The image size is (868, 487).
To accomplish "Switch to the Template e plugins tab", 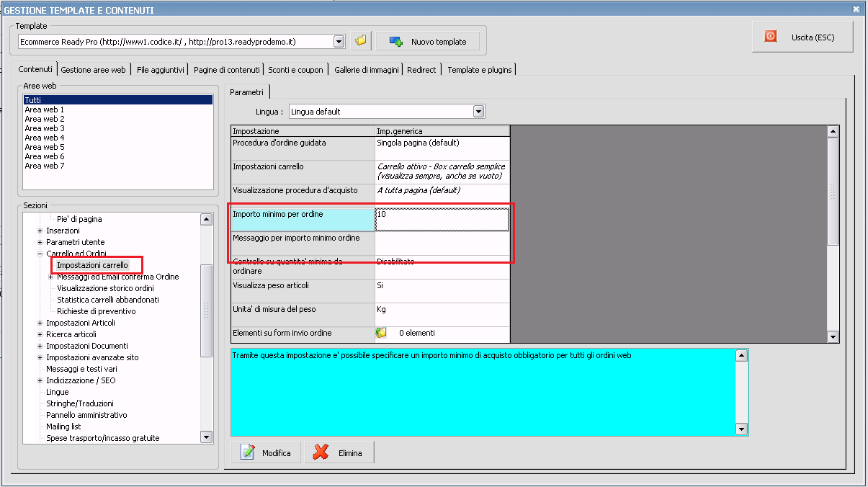I will [480, 70].
